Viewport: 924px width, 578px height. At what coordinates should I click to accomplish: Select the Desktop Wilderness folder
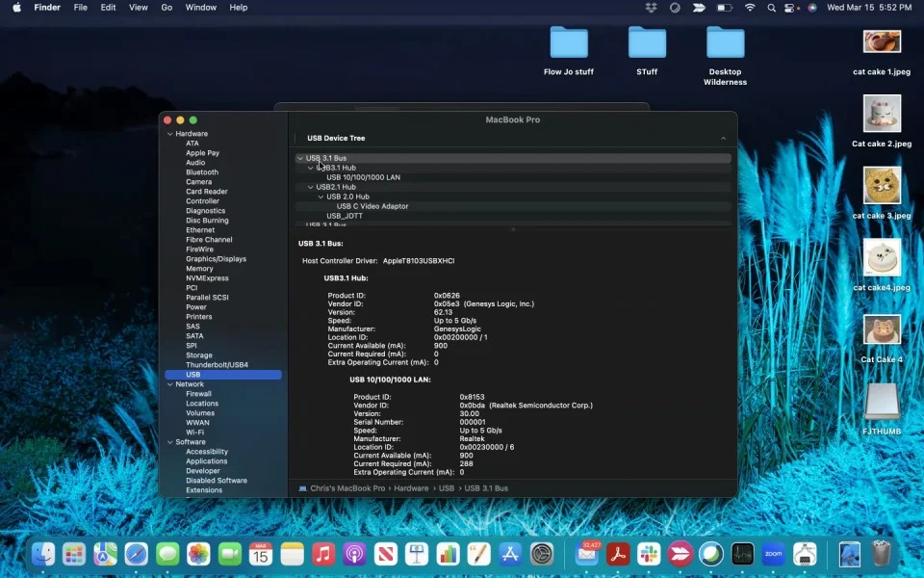pos(726,56)
